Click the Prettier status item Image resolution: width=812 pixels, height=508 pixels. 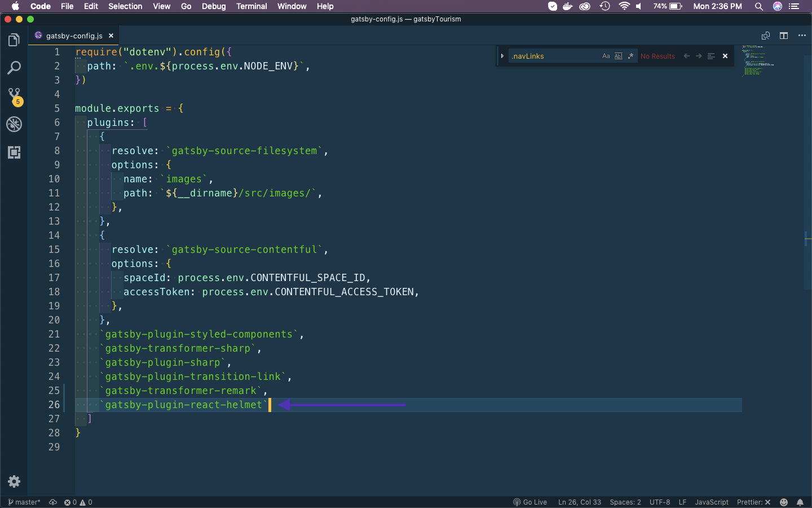753,502
